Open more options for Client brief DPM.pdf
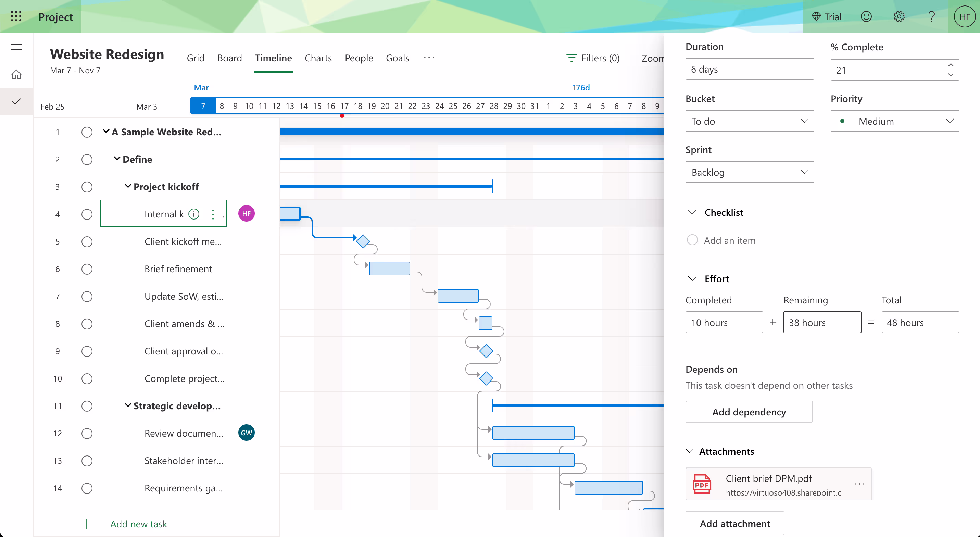This screenshot has height=537, width=980. (x=859, y=484)
